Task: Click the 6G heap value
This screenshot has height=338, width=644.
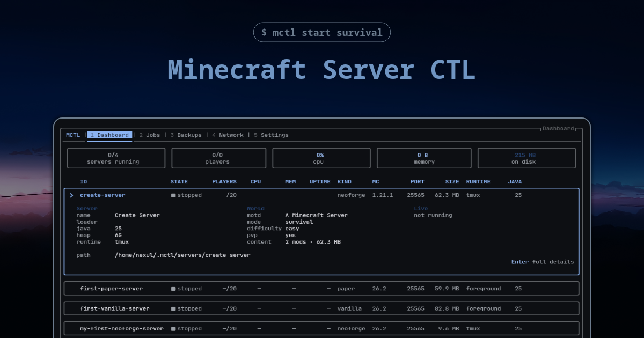Action: [119, 236]
